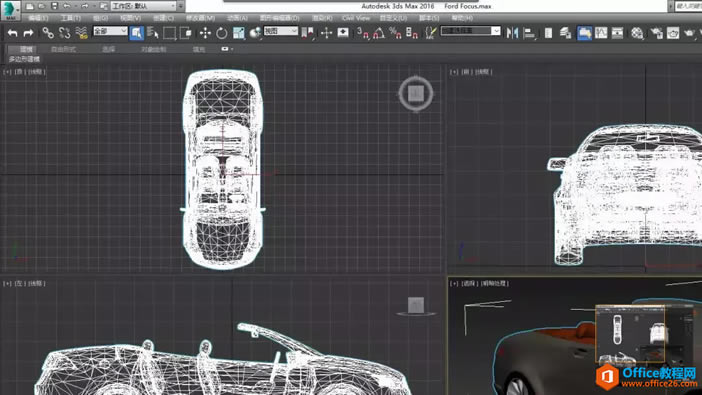Toggle the Select Object tool

tap(137, 33)
